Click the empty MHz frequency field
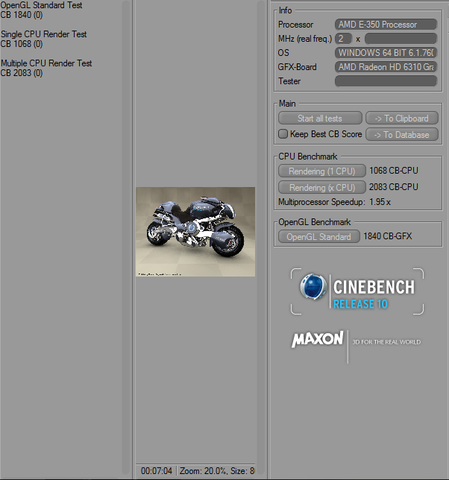The image size is (449, 480). tap(401, 39)
